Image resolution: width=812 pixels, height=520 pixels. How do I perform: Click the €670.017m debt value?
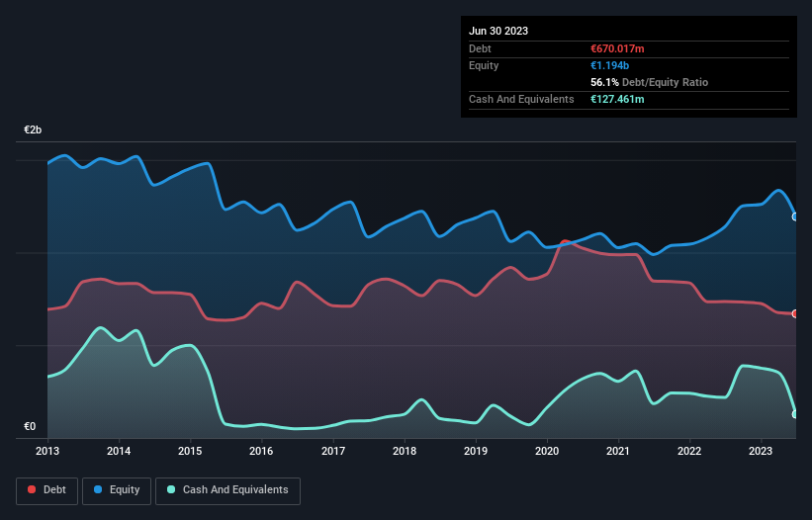tap(616, 48)
